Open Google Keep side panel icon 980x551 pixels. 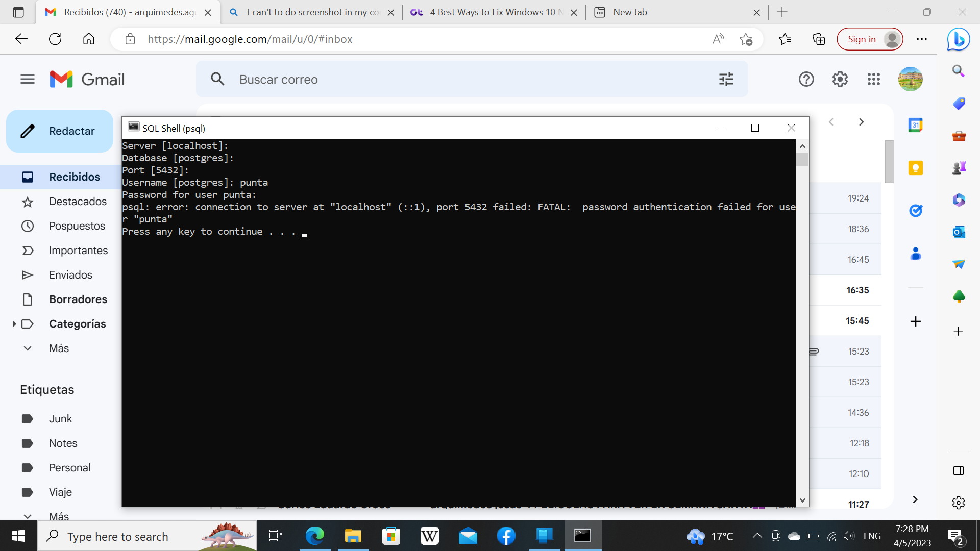point(915,168)
